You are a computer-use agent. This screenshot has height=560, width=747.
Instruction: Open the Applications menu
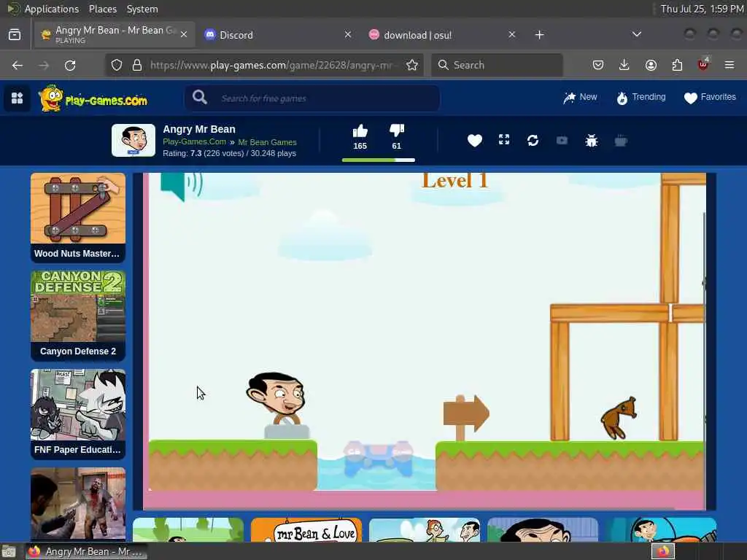pos(51,9)
